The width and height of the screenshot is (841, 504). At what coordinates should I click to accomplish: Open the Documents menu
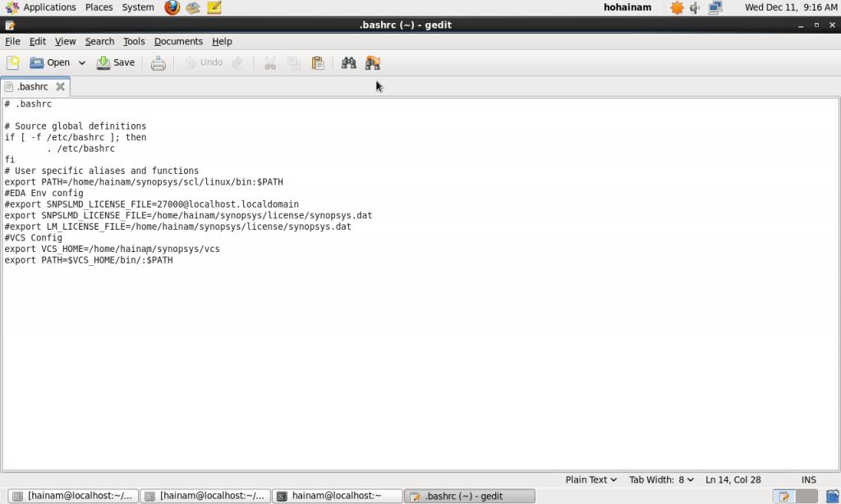[178, 41]
